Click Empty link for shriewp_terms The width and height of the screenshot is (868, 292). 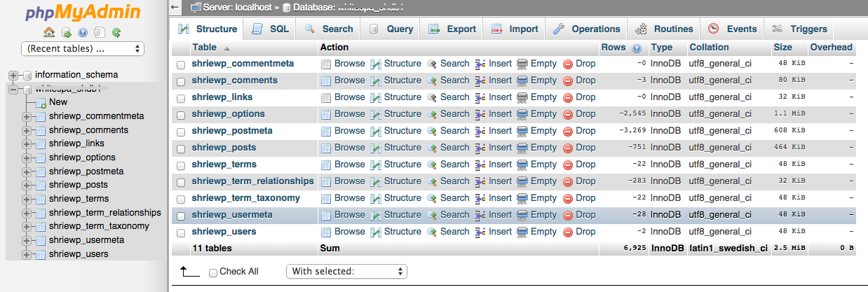543,165
